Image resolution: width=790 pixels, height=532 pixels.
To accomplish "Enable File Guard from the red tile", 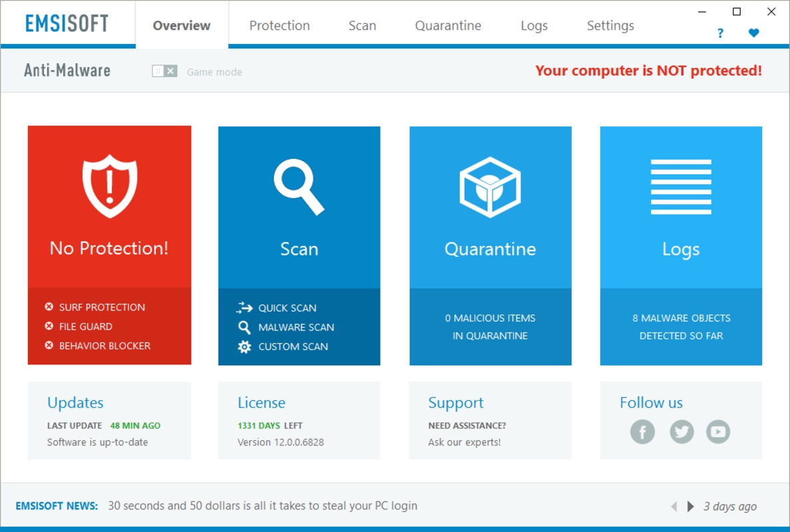I will click(x=86, y=327).
